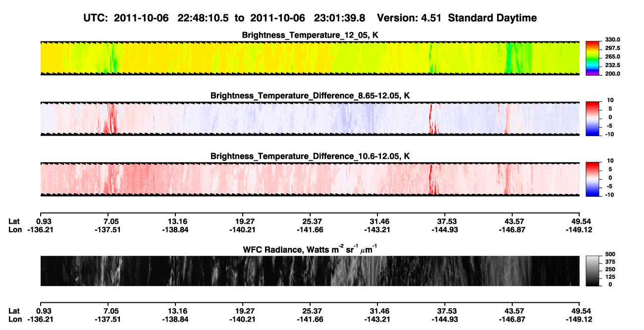Click the rainbow temperature color bar

point(593,58)
